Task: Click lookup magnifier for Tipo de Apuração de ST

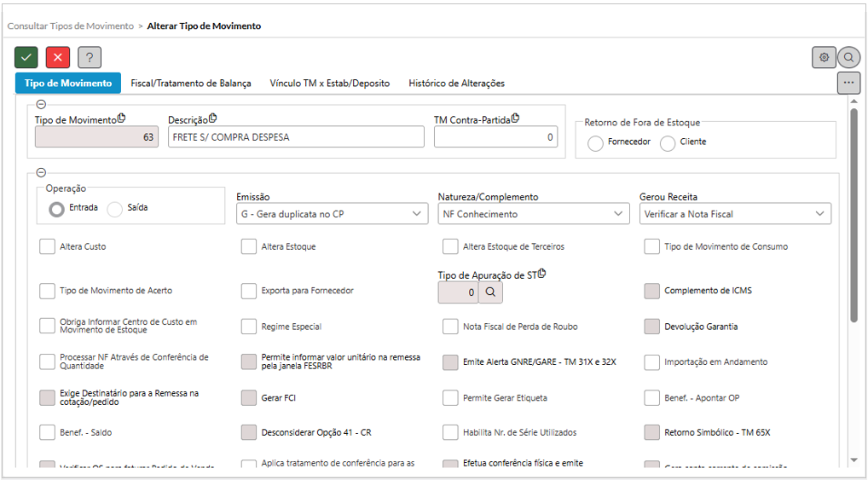Action: tap(491, 292)
